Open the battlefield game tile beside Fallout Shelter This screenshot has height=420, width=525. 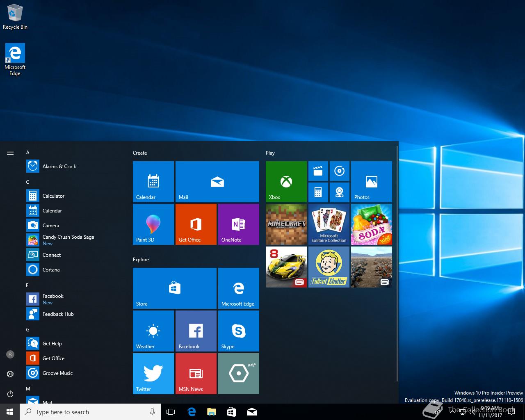pyautogui.click(x=372, y=267)
